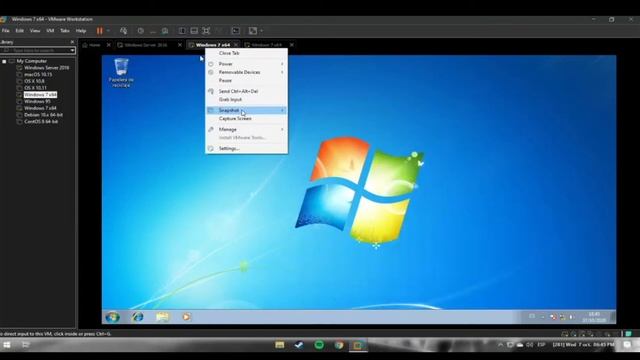Open the power options arrow beside Suspend
Viewport: 640px width, 360px height.
tap(108, 31)
